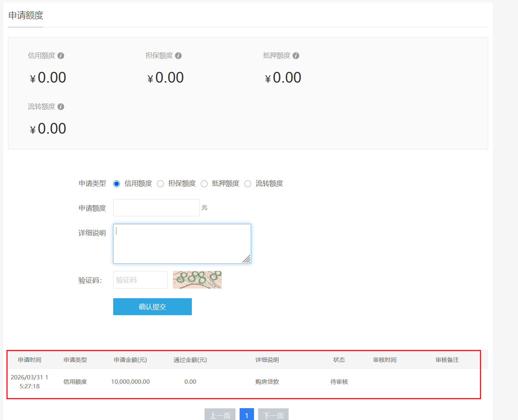518x420 pixels.
Task: Refresh the captcha image
Action: click(x=197, y=280)
